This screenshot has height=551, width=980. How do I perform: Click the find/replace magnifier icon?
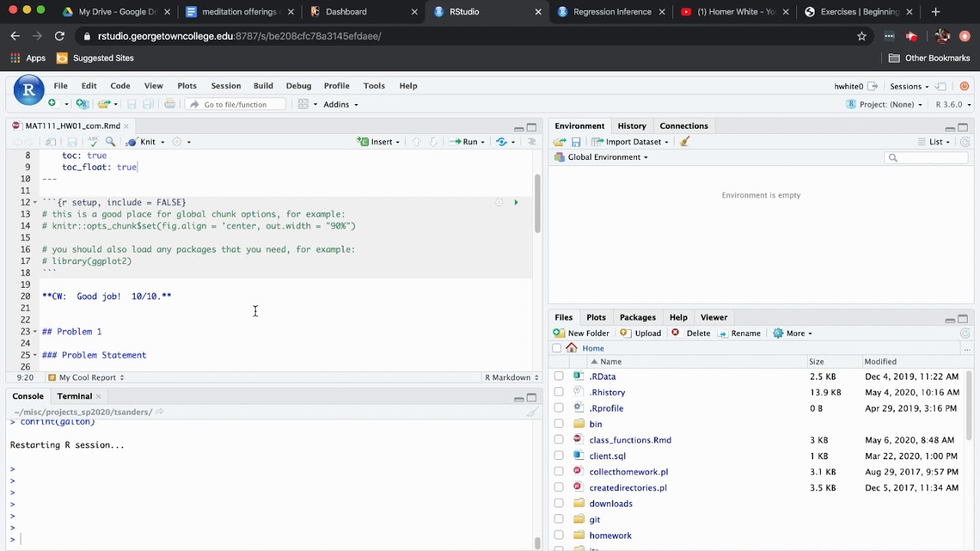point(110,142)
